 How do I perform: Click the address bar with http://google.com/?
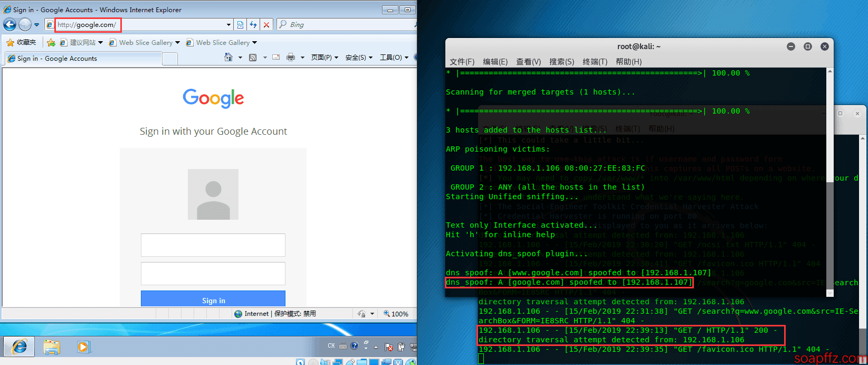coord(138,24)
